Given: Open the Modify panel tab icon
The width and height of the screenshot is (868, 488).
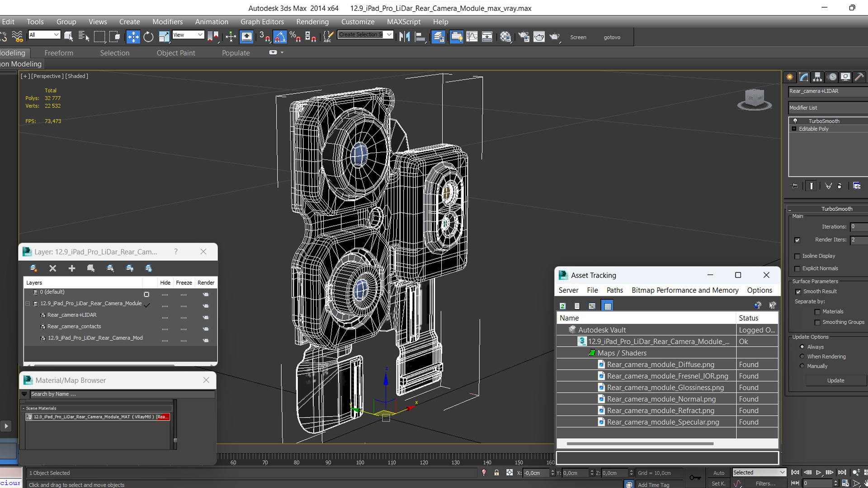Looking at the screenshot, I should 804,77.
